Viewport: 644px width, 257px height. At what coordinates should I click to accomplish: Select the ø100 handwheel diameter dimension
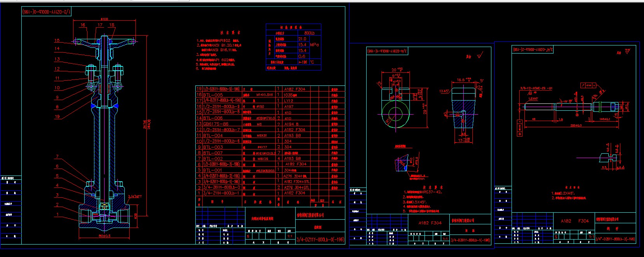click(x=104, y=19)
